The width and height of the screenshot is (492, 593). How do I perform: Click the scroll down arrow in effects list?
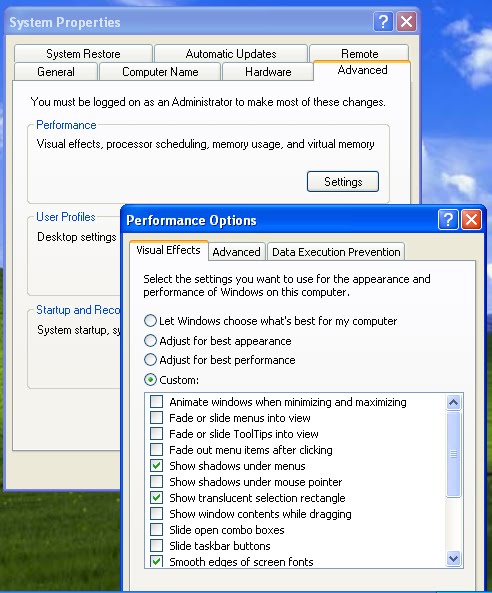point(453,558)
